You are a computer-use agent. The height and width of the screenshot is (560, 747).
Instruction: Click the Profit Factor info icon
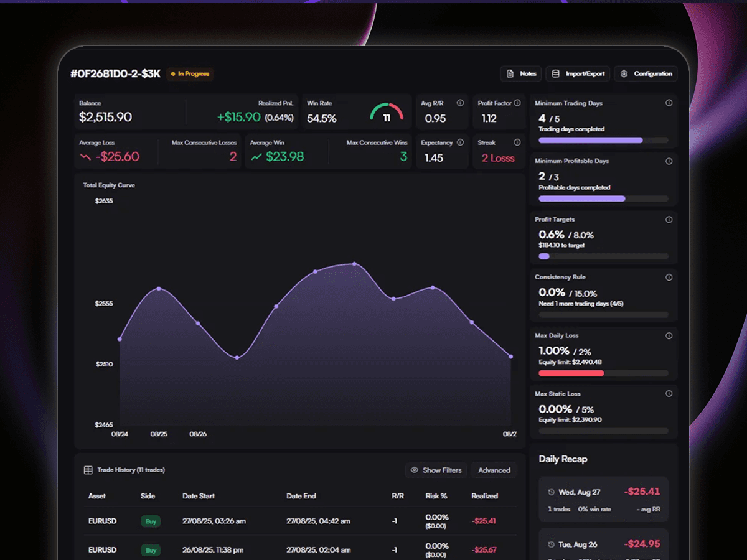[x=517, y=103]
